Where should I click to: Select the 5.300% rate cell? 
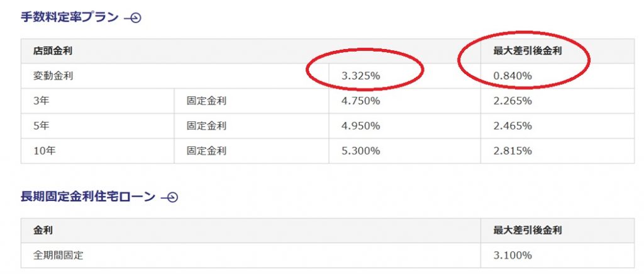click(360, 151)
